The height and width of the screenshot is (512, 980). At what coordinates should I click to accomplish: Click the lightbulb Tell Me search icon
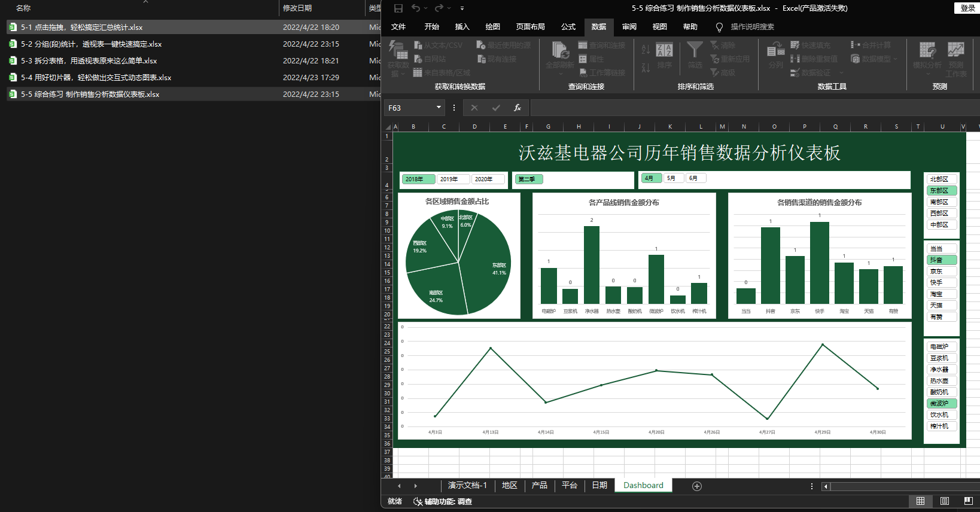[x=719, y=27]
